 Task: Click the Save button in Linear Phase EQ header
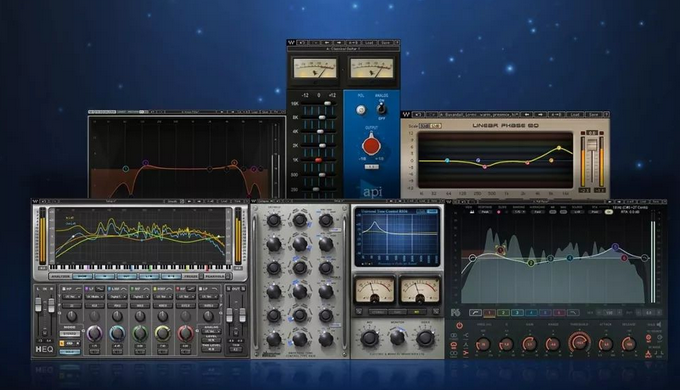coord(593,115)
